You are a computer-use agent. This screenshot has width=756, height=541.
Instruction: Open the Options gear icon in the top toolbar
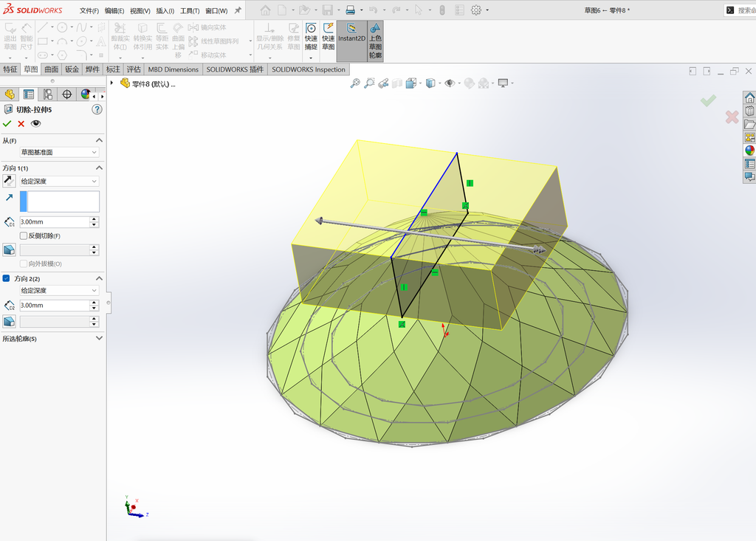[x=476, y=10]
